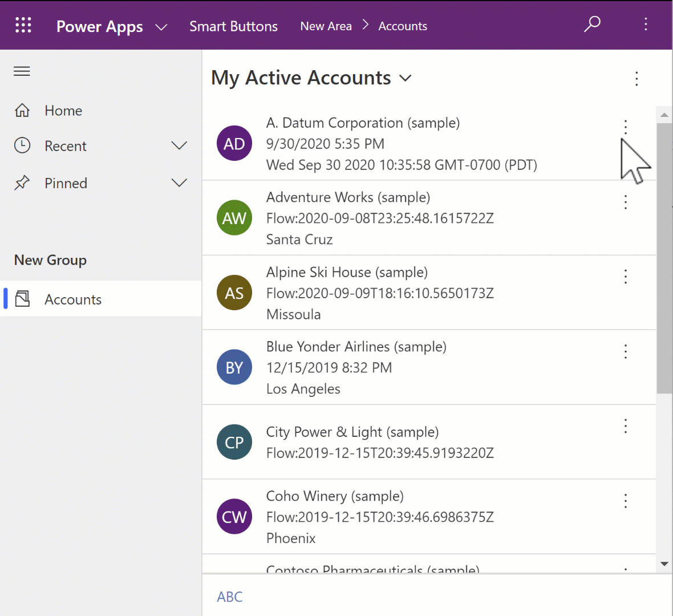Expand the Pinned section chevron
The image size is (673, 616).
179,183
